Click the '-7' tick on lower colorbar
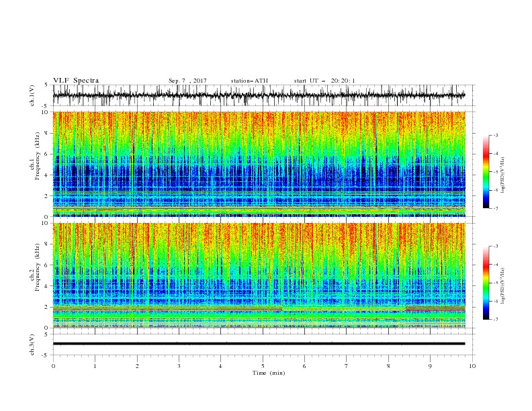The image size is (532, 411). [x=496, y=320]
